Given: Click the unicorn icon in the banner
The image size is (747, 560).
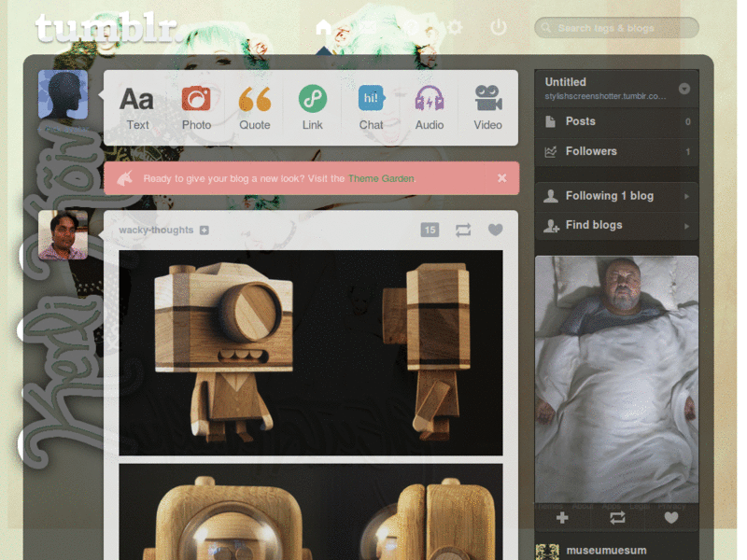Looking at the screenshot, I should pos(125,178).
